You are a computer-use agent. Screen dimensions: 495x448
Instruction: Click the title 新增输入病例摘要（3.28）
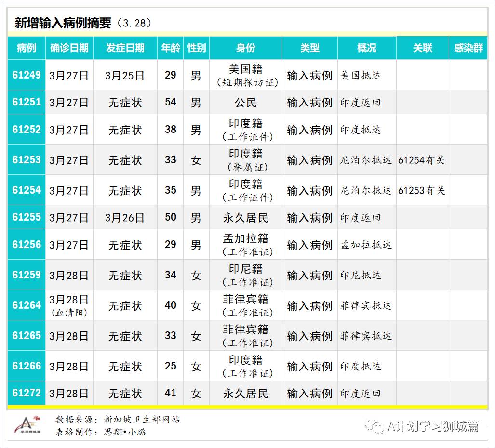(x=83, y=21)
